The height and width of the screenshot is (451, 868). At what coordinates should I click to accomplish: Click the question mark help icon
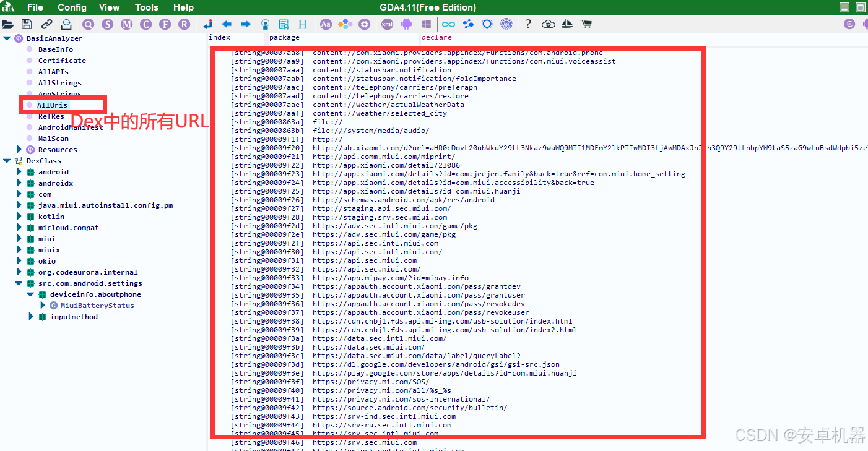click(x=528, y=24)
